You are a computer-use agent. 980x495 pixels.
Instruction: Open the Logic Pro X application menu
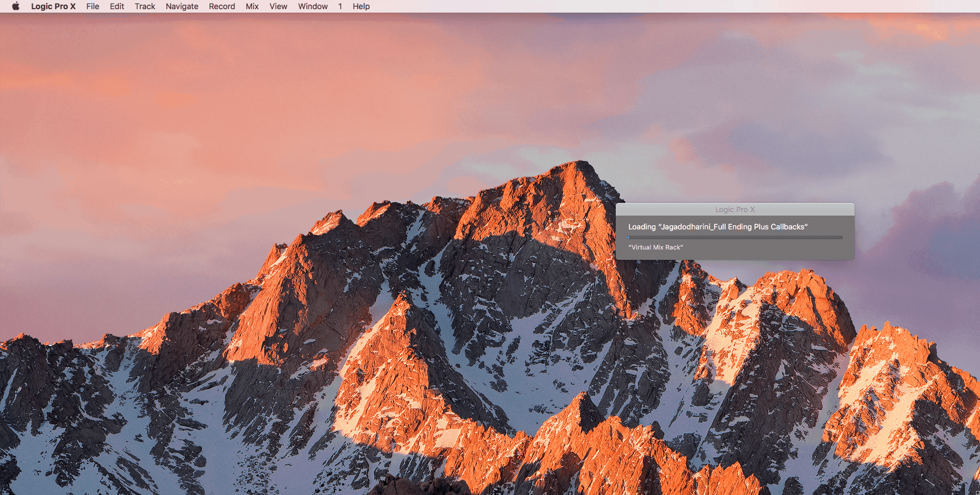(54, 6)
